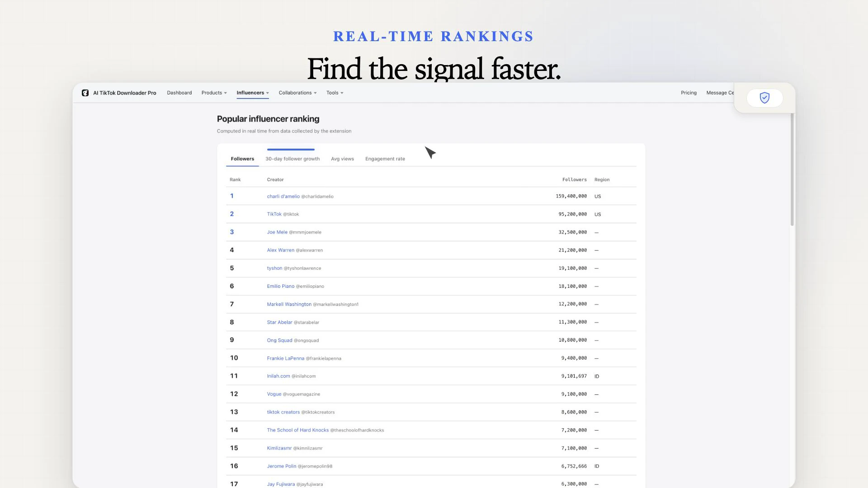Click the AI TikTok Downloader Pro logo icon
Viewport: 868px width, 488px height.
(x=85, y=93)
